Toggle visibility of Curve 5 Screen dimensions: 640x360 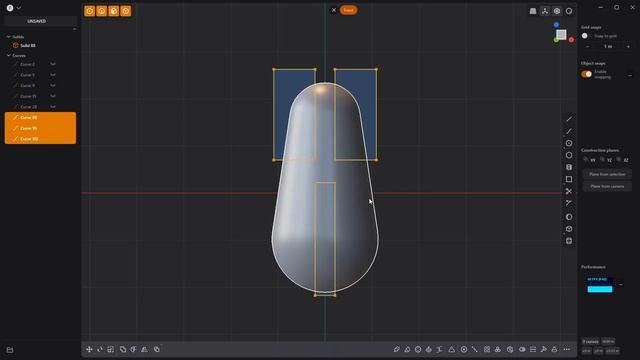pos(53,75)
